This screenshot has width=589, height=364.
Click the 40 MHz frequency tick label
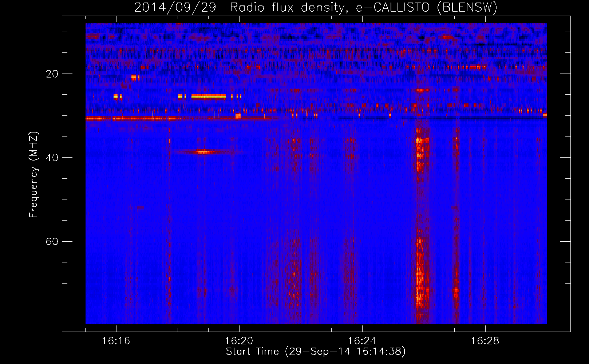coord(52,158)
